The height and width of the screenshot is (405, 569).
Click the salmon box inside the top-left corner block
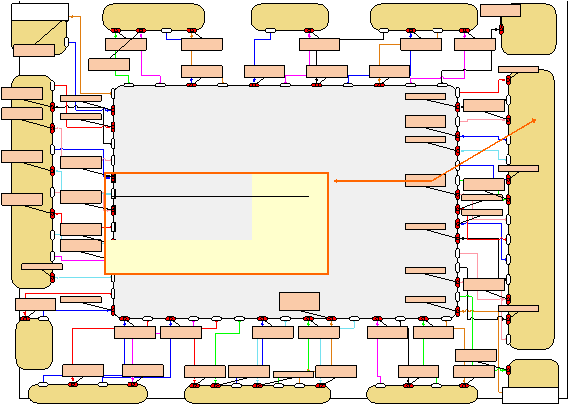[34, 50]
